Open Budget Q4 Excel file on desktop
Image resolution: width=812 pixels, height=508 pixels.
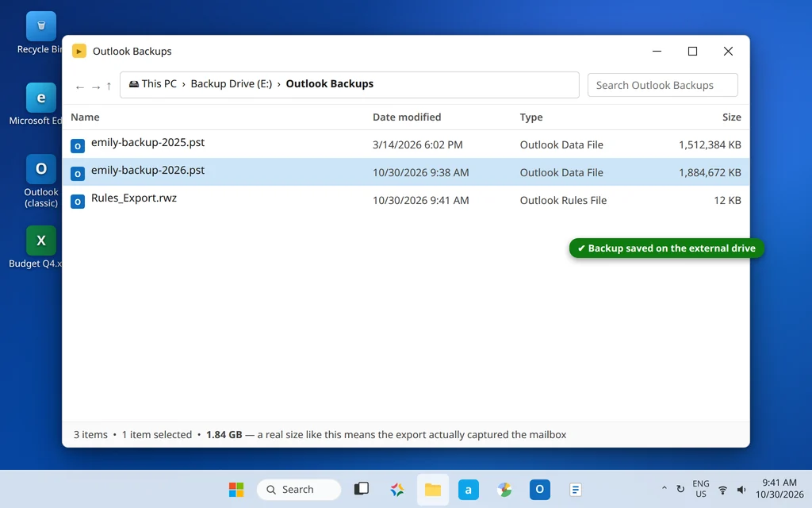(41, 241)
